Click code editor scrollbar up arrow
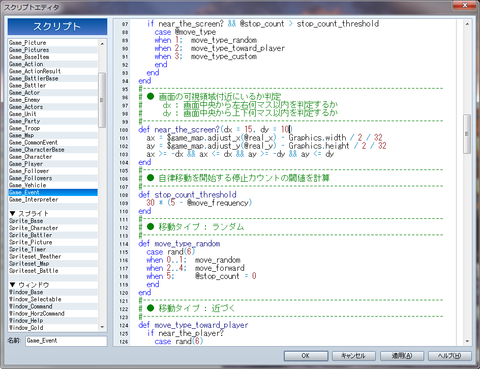This screenshot has height=369, width=480. pyautogui.click(x=467, y=24)
